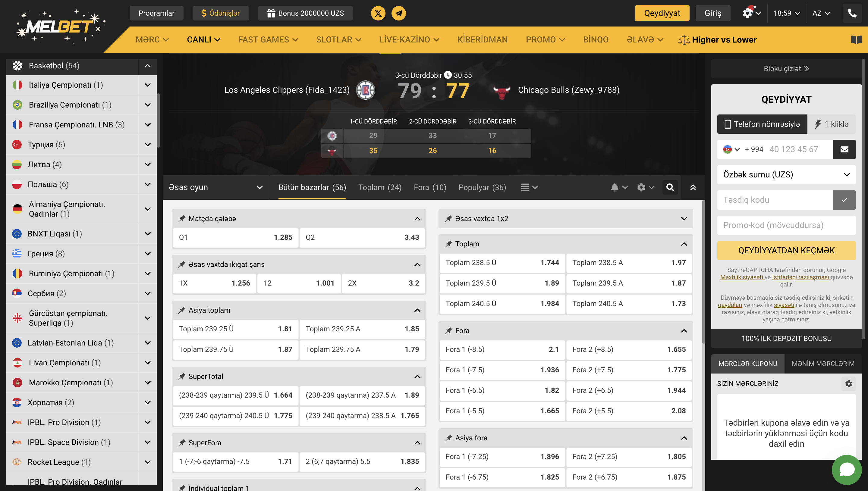Viewport: 868px width, 491px height.
Task: Change markets layout list icon
Action: click(529, 187)
